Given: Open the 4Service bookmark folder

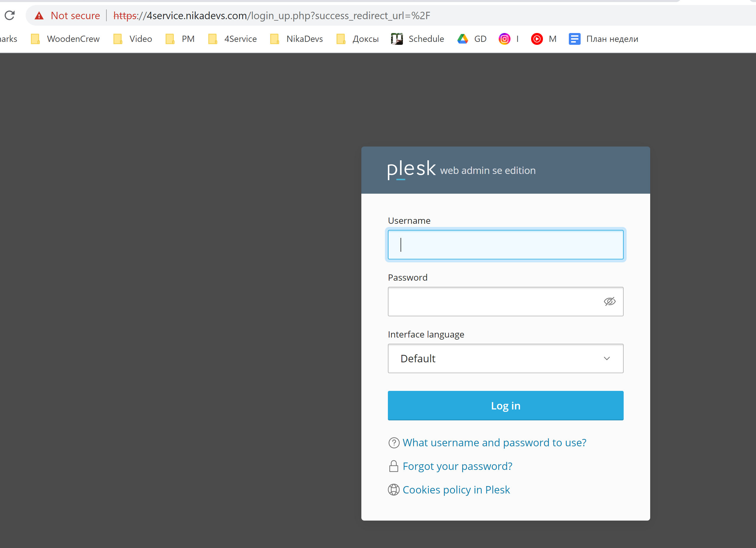Looking at the screenshot, I should [232, 39].
